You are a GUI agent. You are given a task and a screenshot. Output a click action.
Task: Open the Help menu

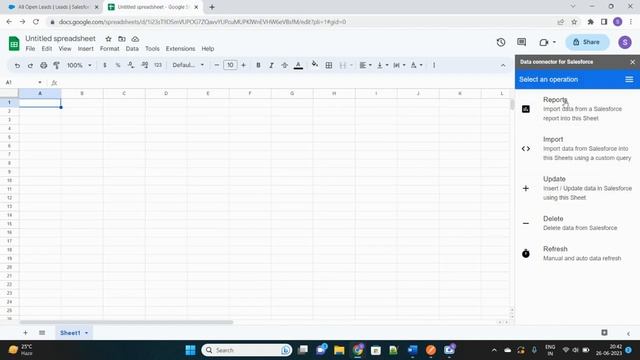[x=208, y=49]
